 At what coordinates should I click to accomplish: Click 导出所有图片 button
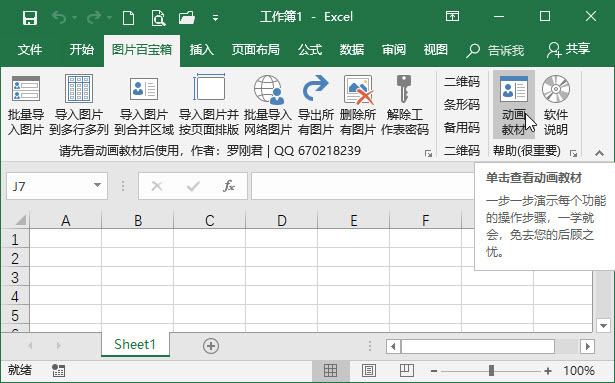click(316, 105)
